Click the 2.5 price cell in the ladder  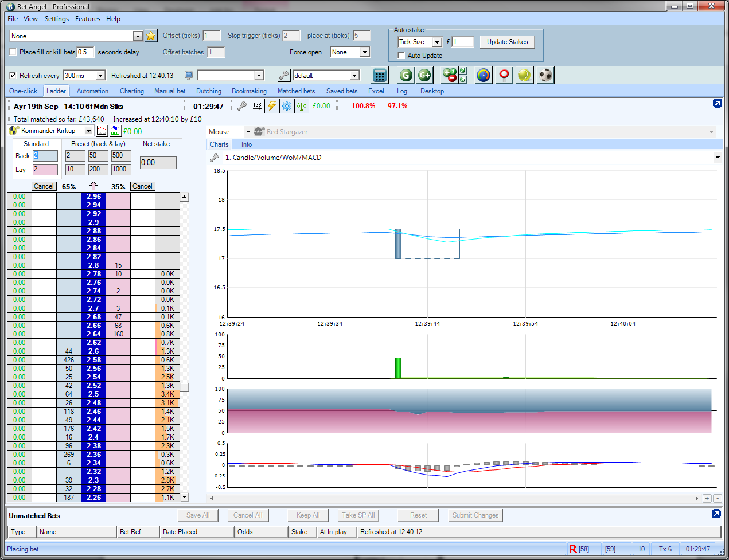(x=93, y=394)
